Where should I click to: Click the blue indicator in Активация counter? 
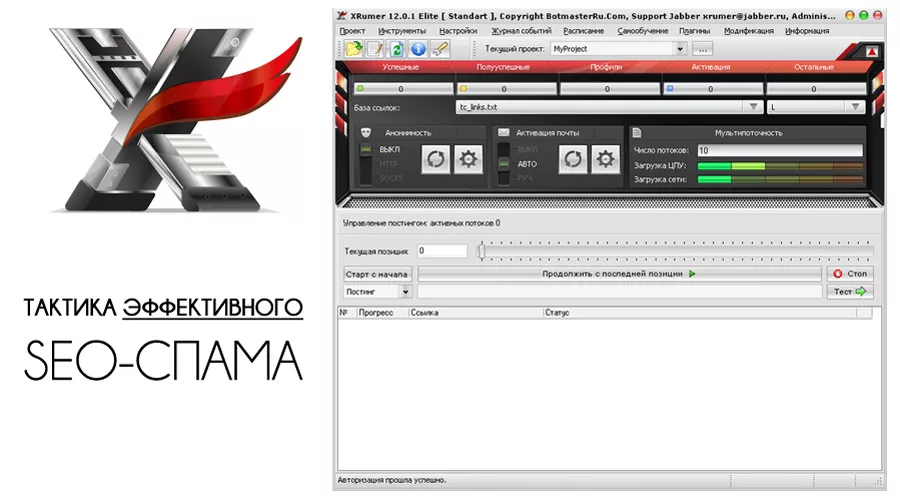[x=670, y=88]
